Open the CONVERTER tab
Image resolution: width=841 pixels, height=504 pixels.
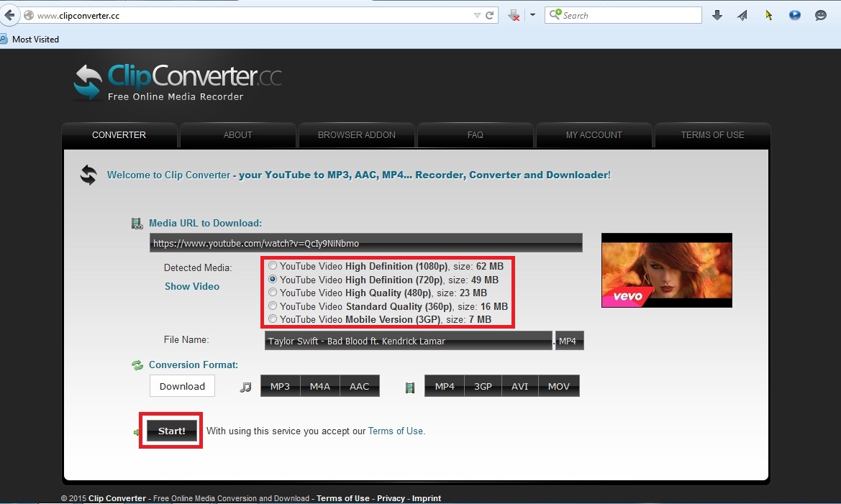point(119,135)
